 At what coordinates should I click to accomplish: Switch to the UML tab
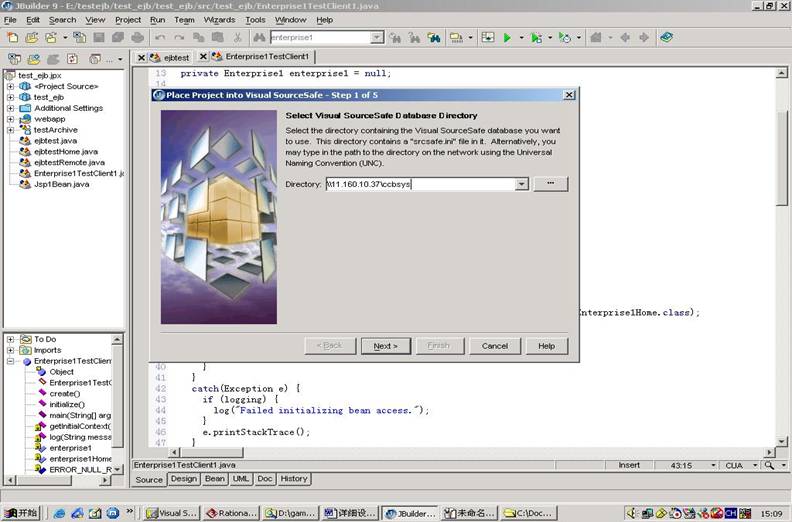[242, 479]
